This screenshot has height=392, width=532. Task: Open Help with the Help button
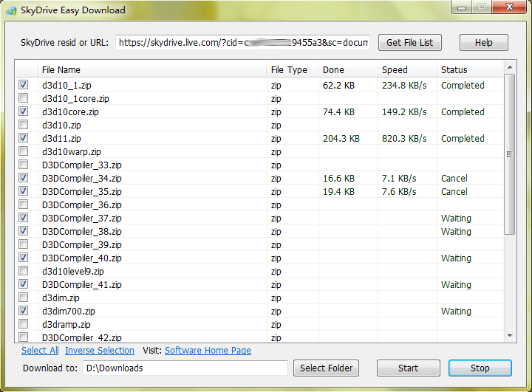tap(484, 42)
